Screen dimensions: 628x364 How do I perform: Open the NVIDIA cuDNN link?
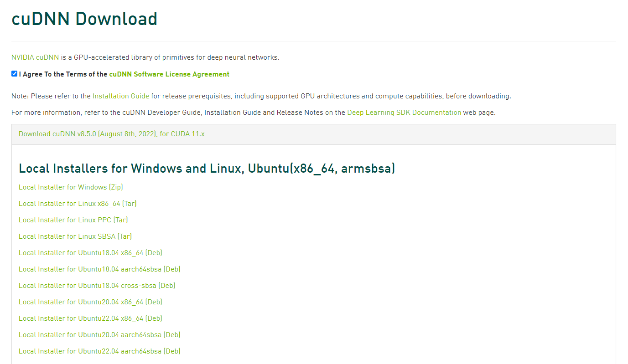pos(35,57)
